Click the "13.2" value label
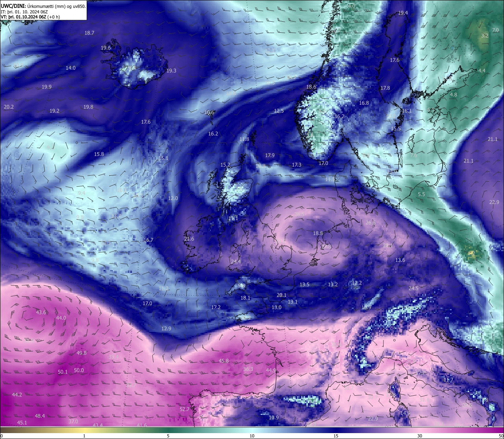504x439 pixels. click(x=333, y=285)
